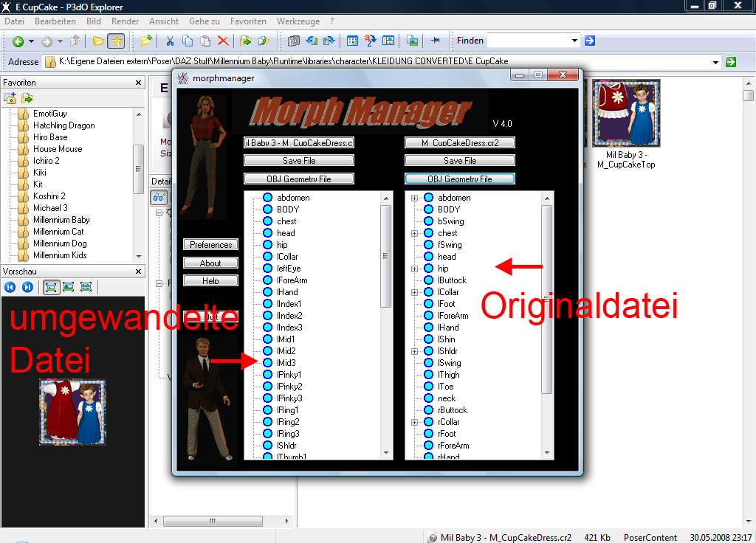
Task: Click inside the Finden search field
Action: [529, 41]
